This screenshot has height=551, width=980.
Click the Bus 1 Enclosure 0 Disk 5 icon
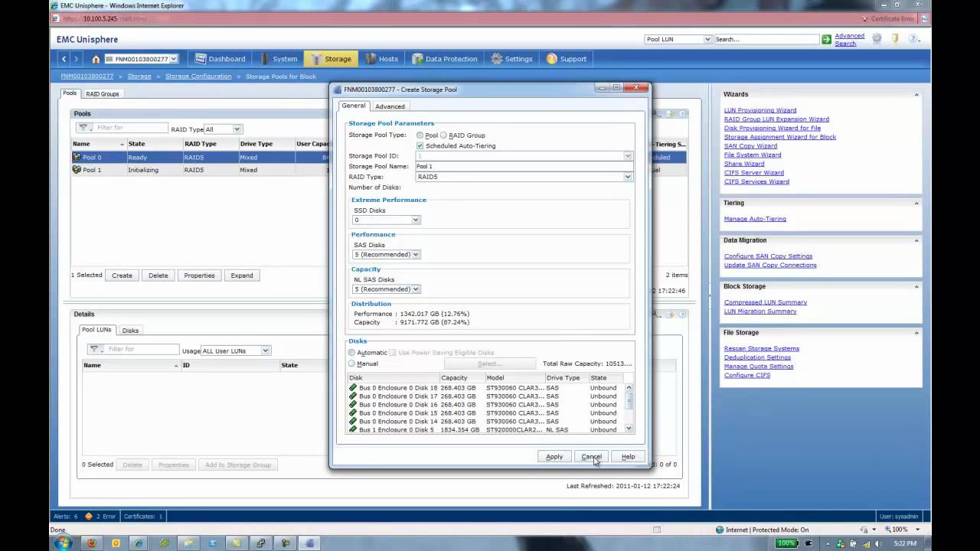coord(353,430)
